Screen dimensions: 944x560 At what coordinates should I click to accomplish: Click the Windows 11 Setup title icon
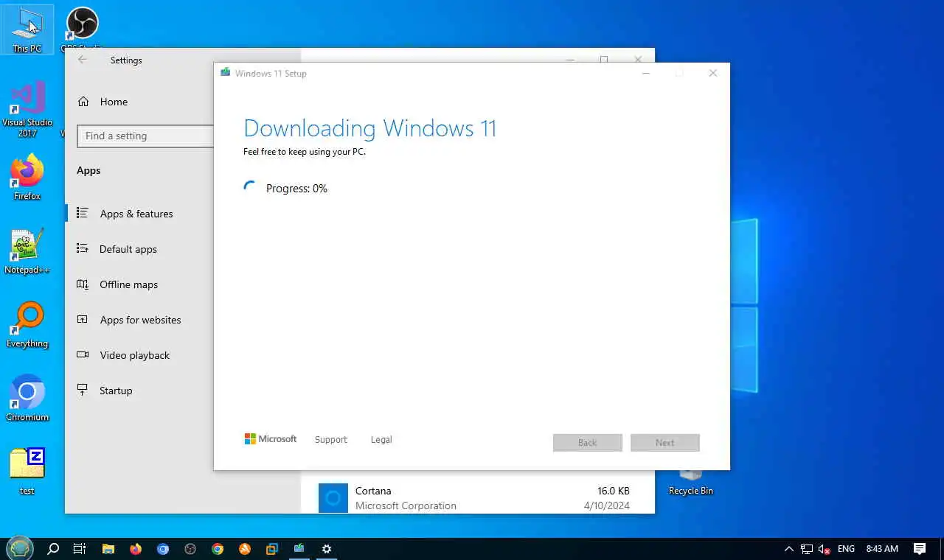226,73
